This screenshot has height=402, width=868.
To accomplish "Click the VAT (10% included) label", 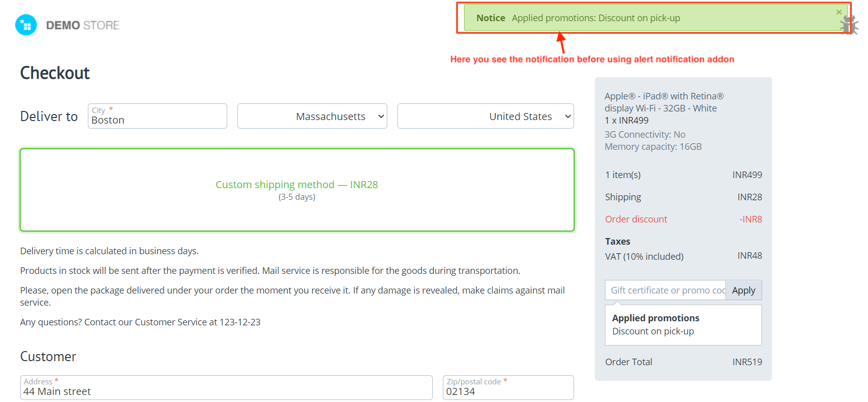I will [644, 256].
